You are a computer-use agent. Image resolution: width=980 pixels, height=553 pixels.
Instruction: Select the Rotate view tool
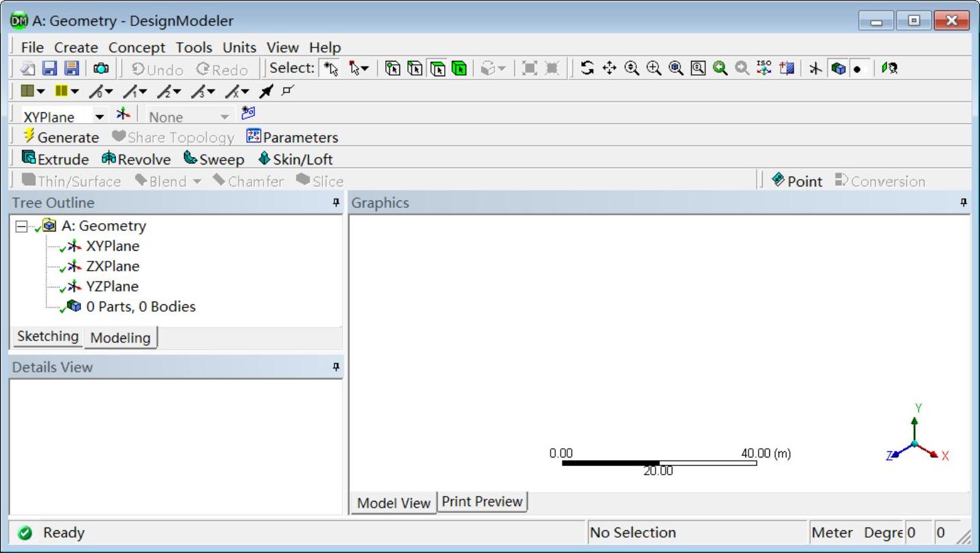[x=587, y=68]
